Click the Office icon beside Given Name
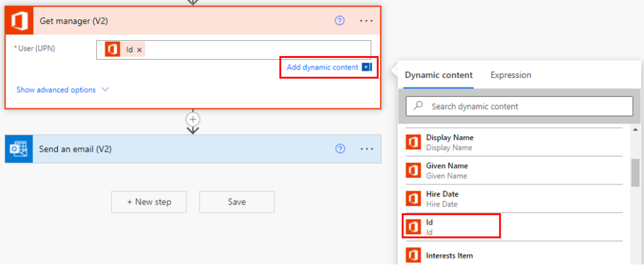644x273 pixels. click(413, 170)
